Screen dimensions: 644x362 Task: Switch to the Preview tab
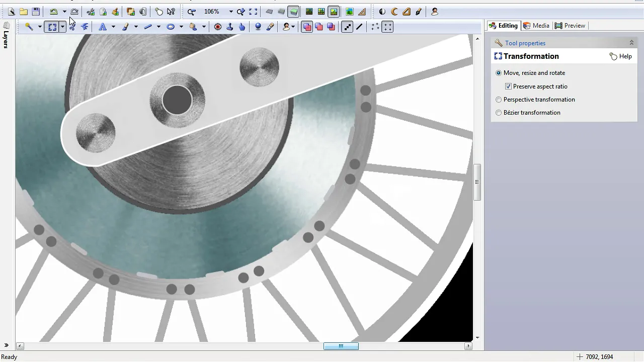tap(570, 26)
